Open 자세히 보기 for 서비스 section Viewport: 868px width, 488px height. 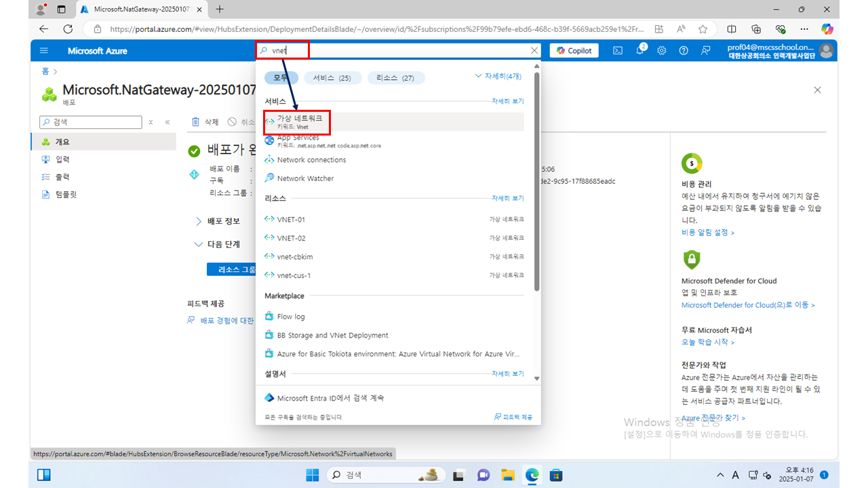508,101
